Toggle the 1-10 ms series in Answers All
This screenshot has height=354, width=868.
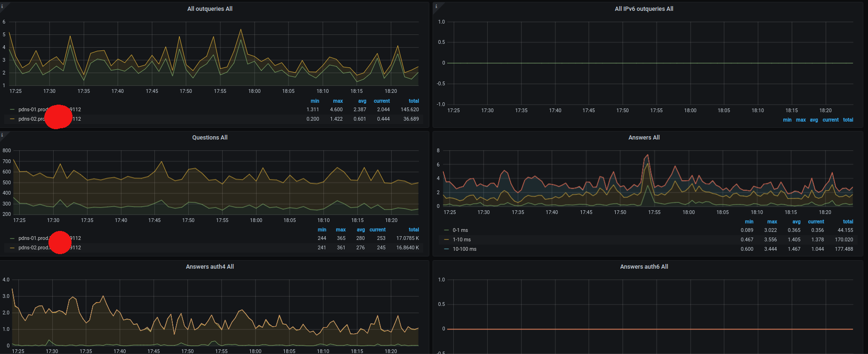tap(462, 239)
